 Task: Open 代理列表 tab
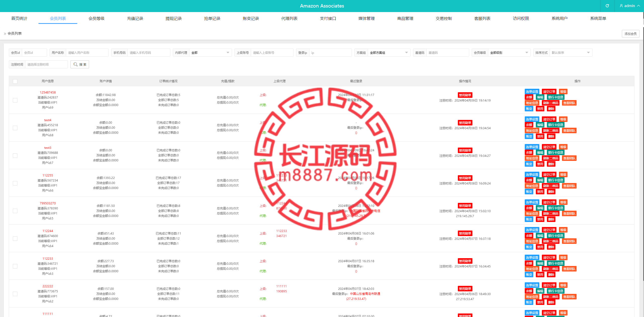click(x=289, y=18)
